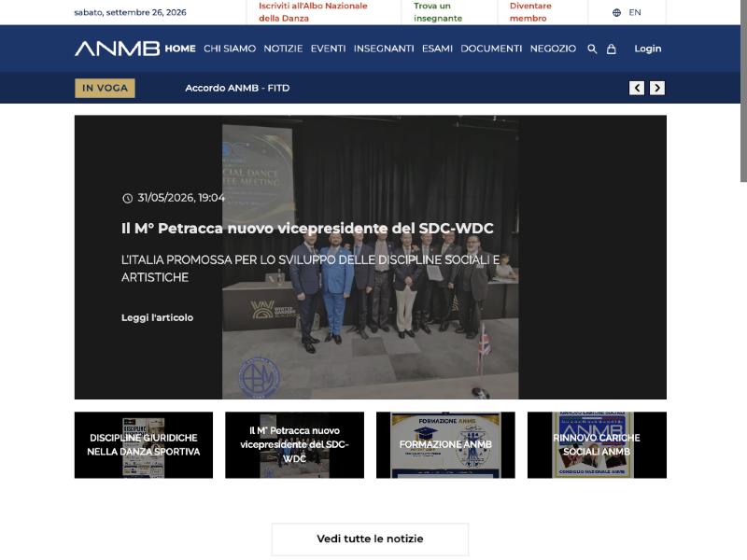
Task: Select Il M° Petracca nuovo vicepresidente thumbnail
Action: (294, 445)
